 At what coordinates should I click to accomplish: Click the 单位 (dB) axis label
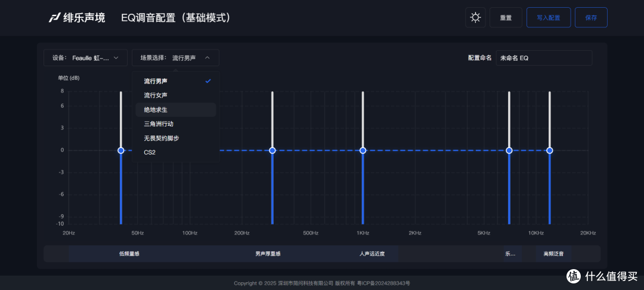69,78
